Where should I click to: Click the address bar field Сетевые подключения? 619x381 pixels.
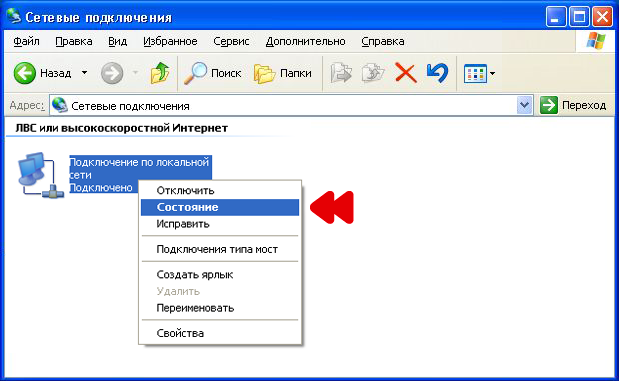pos(291,105)
